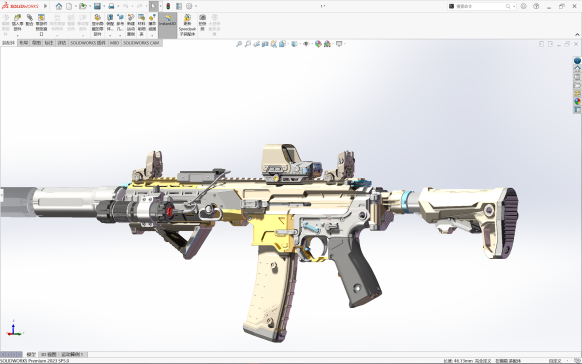
Task: Click the Apply Scene icon
Action: pos(327,44)
